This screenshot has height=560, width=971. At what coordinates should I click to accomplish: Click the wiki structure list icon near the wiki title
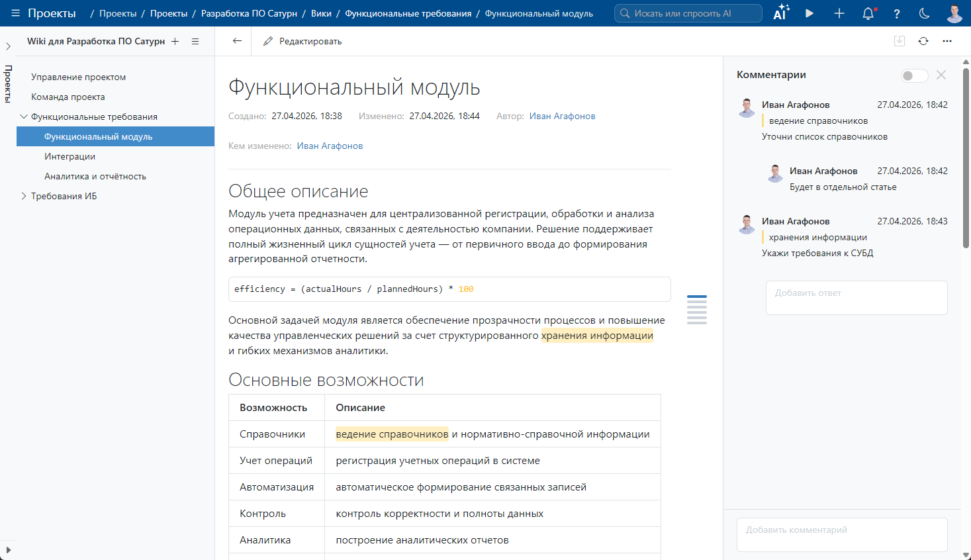coord(195,41)
